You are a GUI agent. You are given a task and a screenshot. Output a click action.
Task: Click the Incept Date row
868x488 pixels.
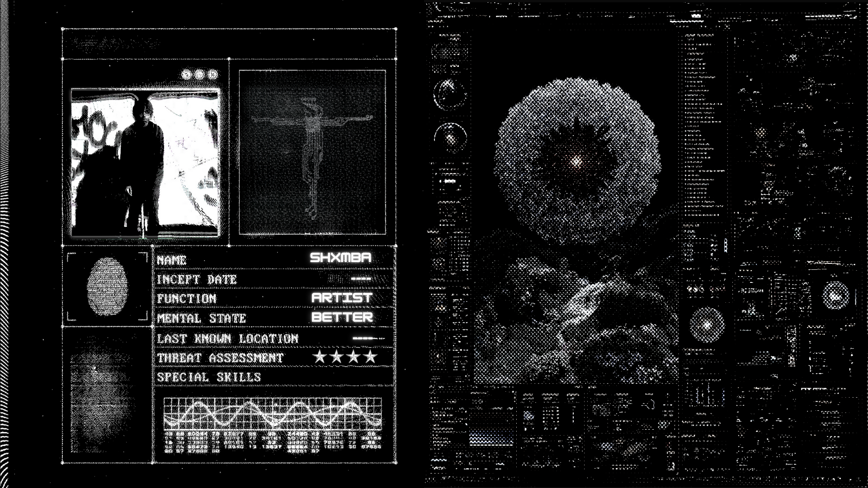click(197, 279)
